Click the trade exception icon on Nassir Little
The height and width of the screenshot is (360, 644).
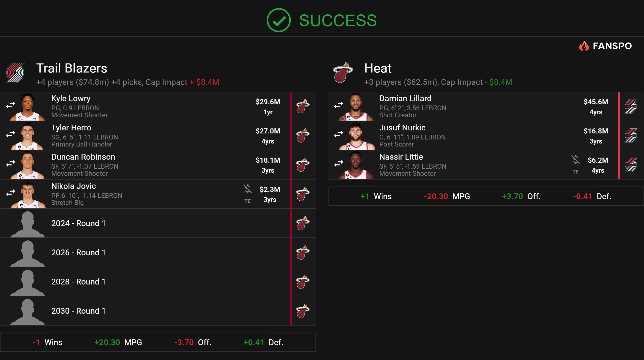576,160
